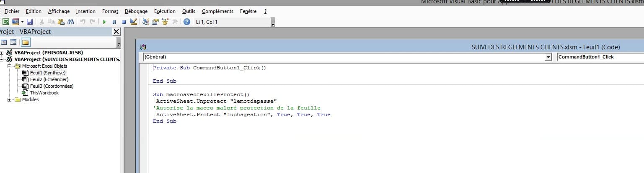Toggle Folders icon in the project panel
This screenshot has height=173, width=644.
[x=26, y=42]
